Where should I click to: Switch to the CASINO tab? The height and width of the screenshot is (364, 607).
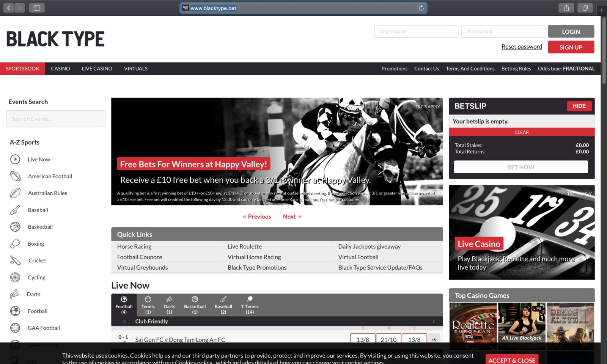[60, 69]
